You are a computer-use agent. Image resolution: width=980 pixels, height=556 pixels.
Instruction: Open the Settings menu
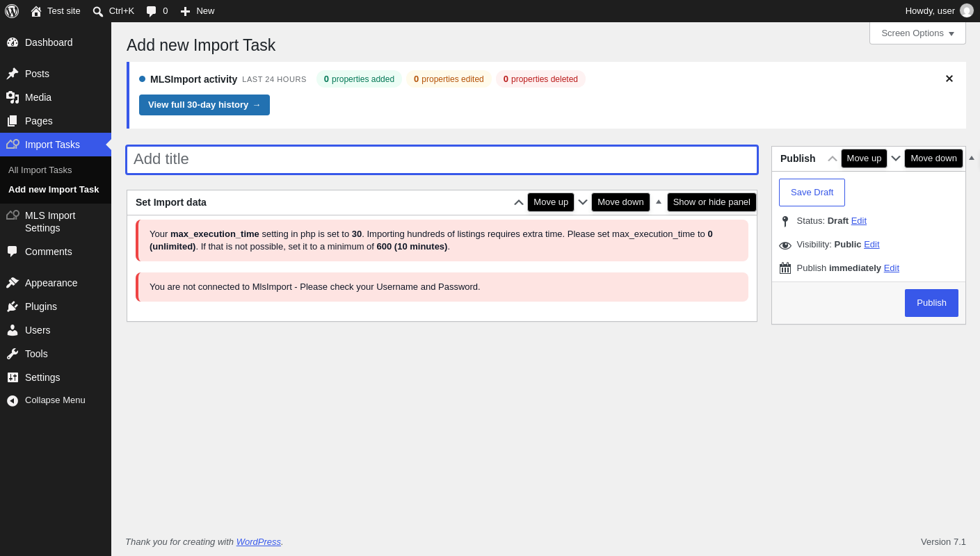coord(56,377)
